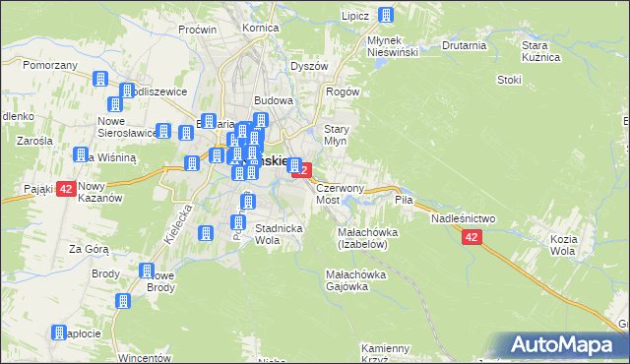This screenshot has height=364, width=630.
Task: Click the Budowa place label
Action: pyautogui.click(x=274, y=100)
